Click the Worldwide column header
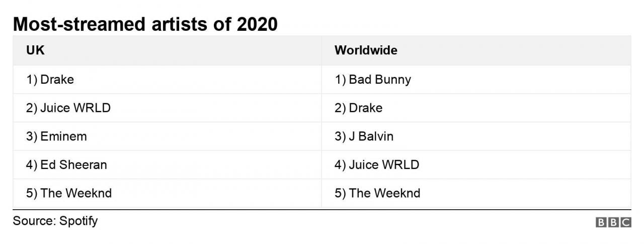 coord(366,50)
